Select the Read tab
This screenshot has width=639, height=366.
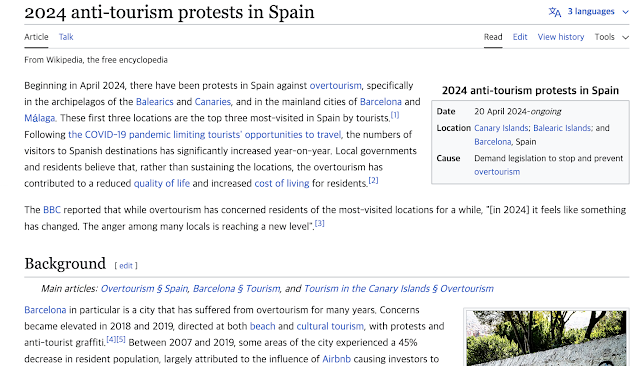(493, 37)
